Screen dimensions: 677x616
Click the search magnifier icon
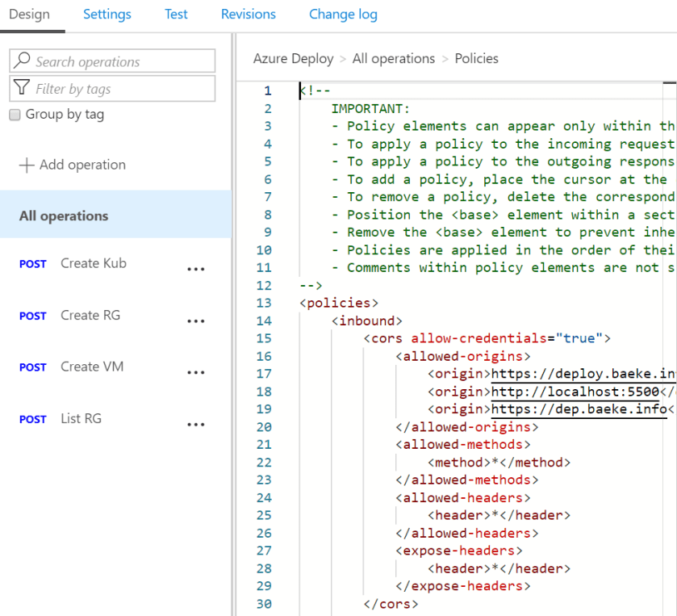22,61
